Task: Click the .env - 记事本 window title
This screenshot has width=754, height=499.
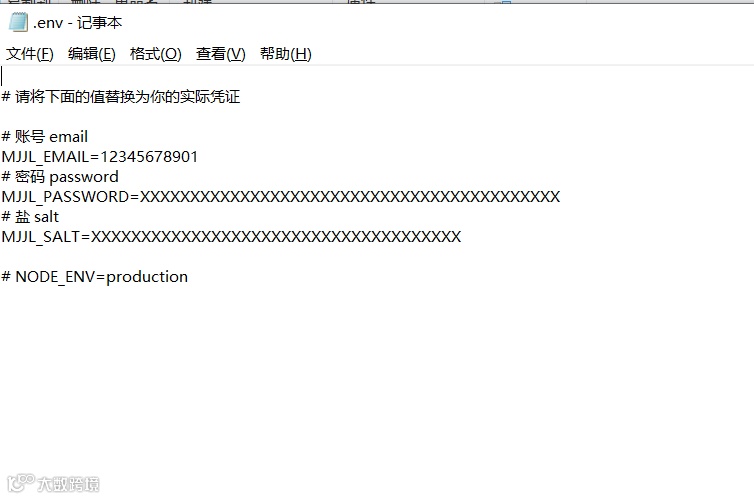Action: point(77,23)
